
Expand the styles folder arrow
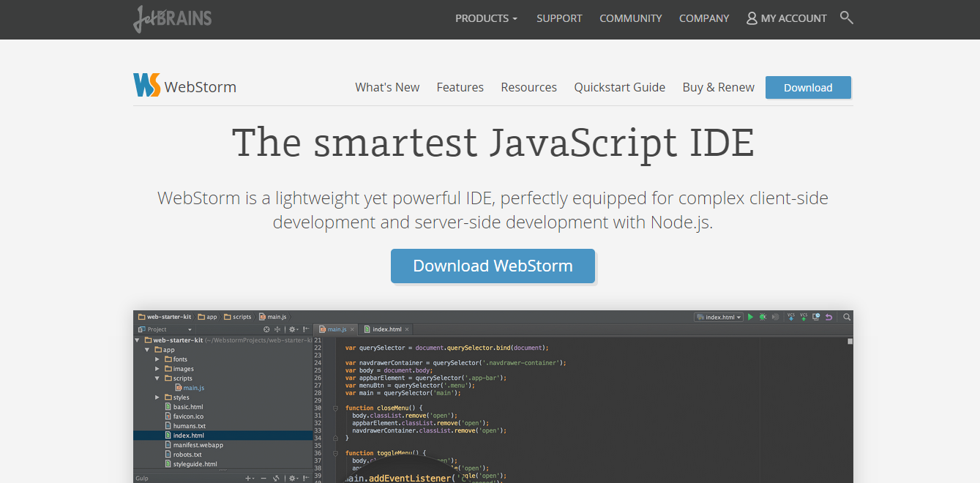tap(157, 397)
